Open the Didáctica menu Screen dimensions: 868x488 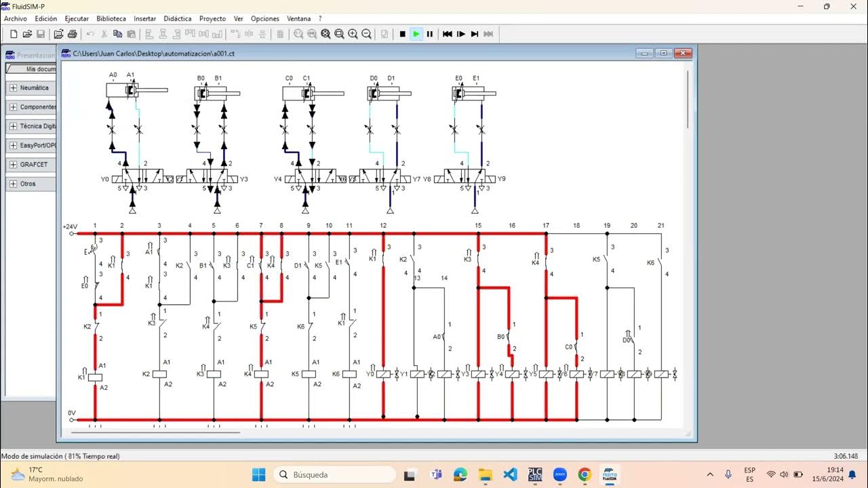pos(178,18)
